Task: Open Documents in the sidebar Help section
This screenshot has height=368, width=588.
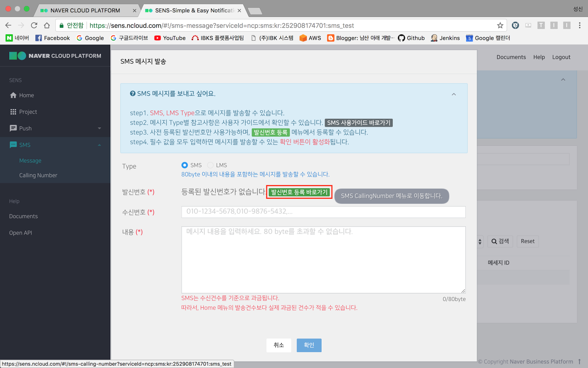Action: pos(24,216)
